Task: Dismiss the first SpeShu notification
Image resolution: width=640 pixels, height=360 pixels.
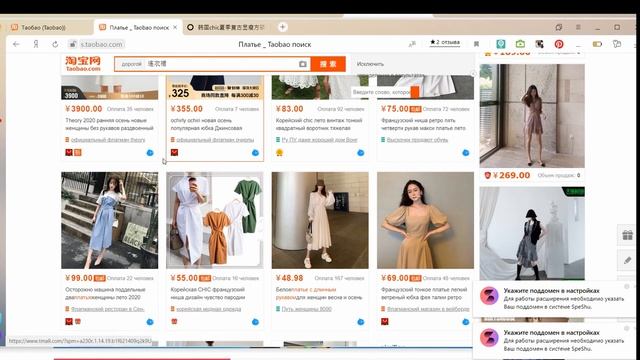Action: coord(627,287)
